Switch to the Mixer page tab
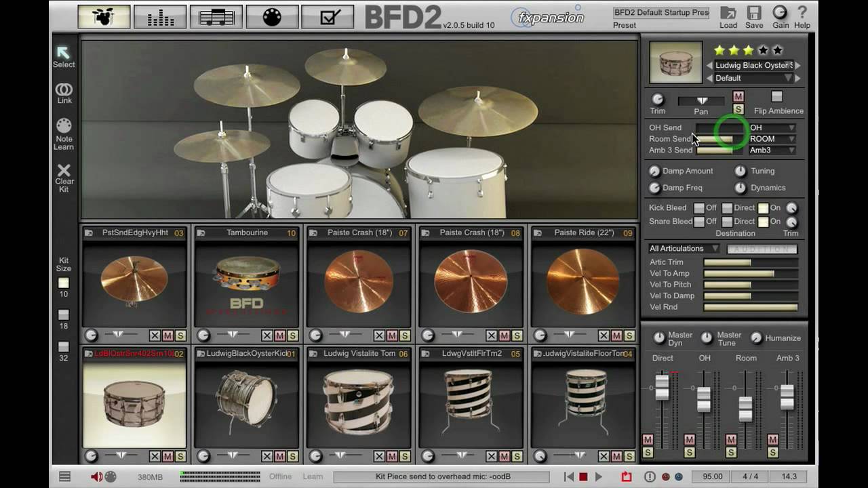This screenshot has height=488, width=868. click(160, 16)
